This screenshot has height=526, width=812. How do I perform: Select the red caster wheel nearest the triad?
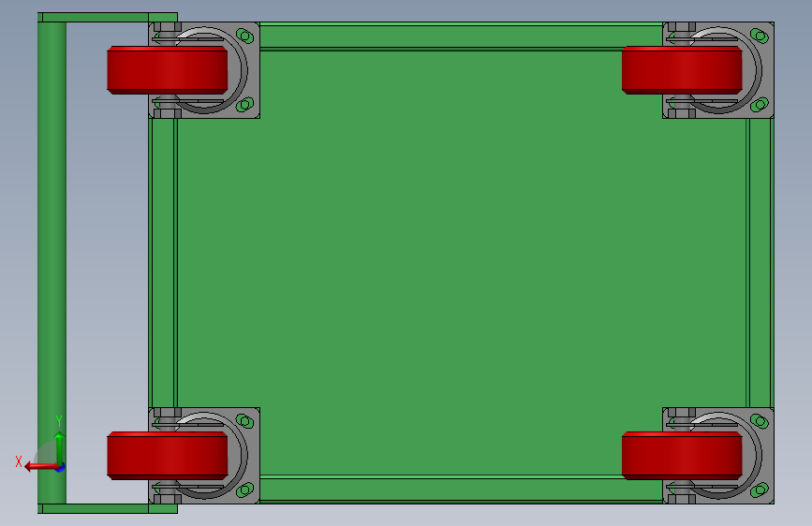click(168, 456)
